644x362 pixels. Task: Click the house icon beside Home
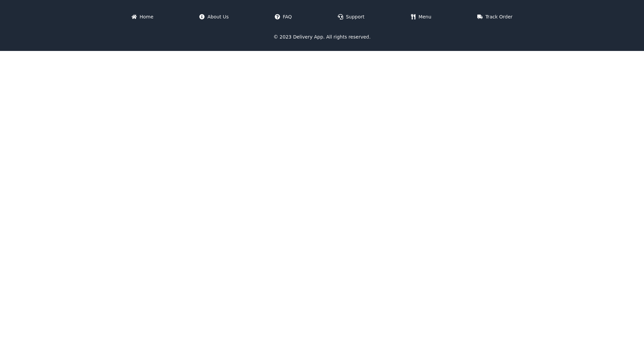click(134, 17)
